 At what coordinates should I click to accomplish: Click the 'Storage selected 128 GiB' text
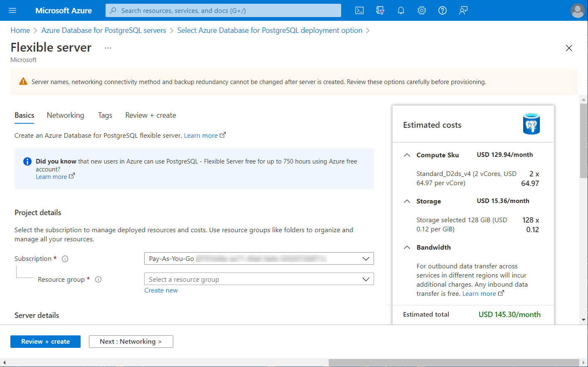[462, 225]
